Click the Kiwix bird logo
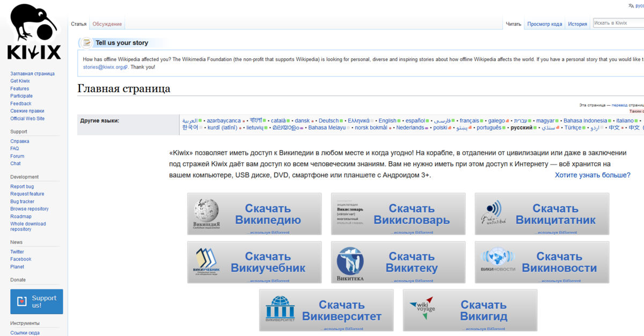 [34, 32]
